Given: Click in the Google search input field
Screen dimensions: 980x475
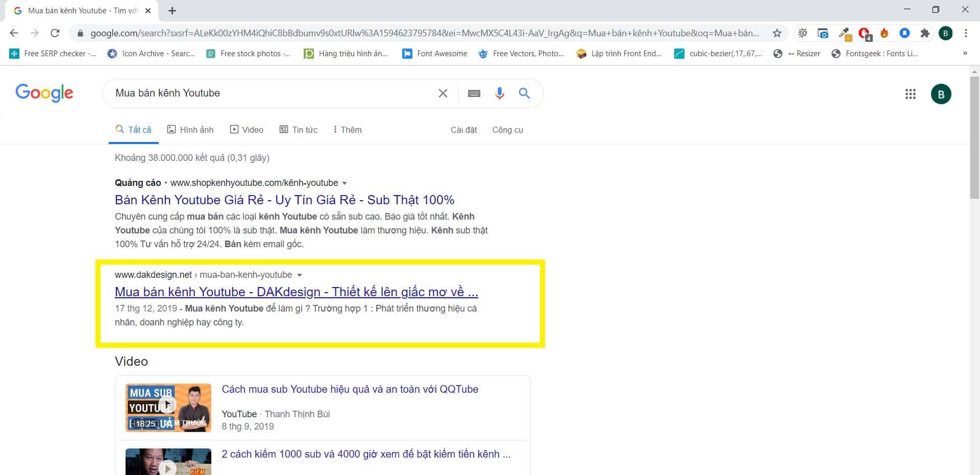Looking at the screenshot, I should pos(273,93).
